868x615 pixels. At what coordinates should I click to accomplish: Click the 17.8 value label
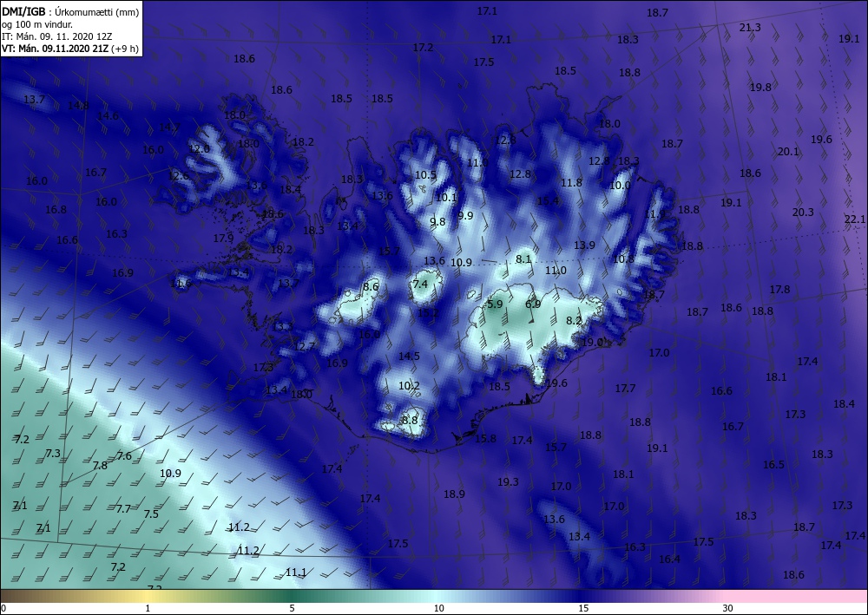pyautogui.click(x=779, y=290)
